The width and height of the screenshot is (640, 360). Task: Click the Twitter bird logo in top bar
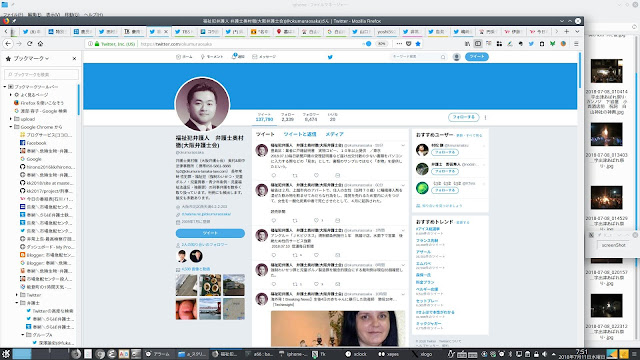point(330,57)
